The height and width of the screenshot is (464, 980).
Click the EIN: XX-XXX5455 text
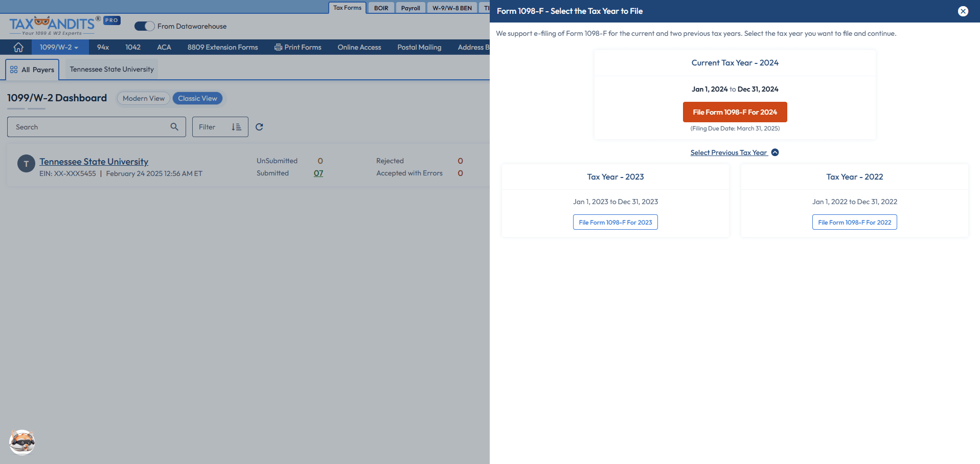[x=67, y=173]
